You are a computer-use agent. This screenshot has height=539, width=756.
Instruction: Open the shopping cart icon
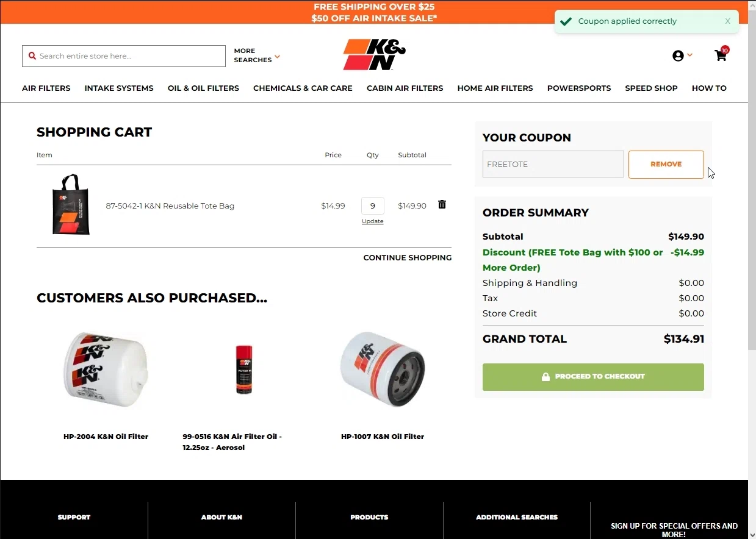pos(721,55)
